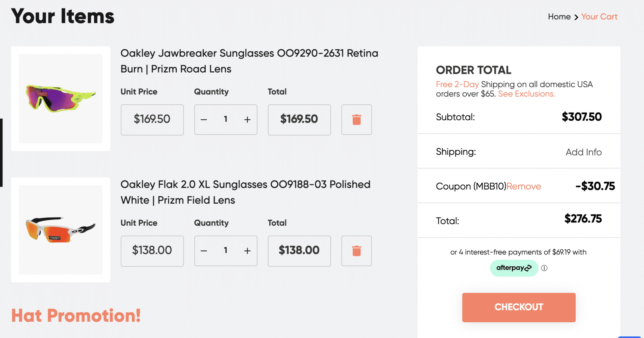Open the Afterpay payment badge
Screen dimensions: 644x338
pyautogui.click(x=514, y=268)
